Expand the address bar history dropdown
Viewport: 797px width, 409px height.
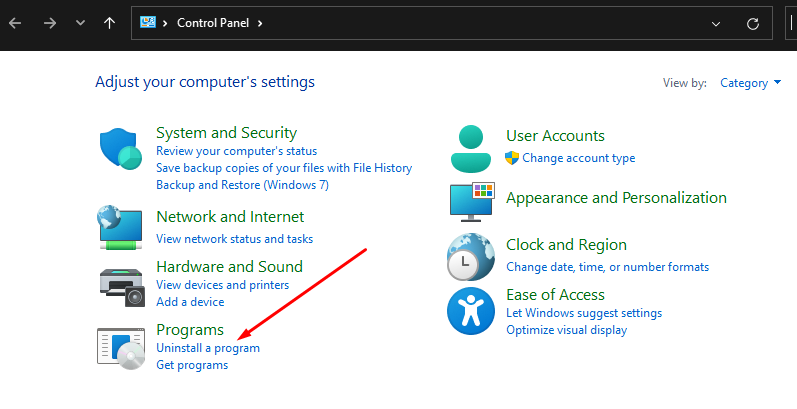coord(716,24)
